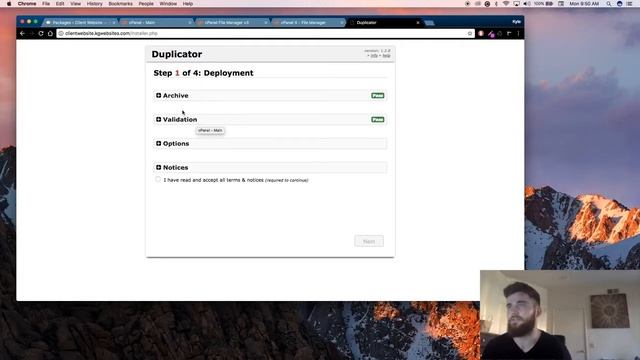Click the AirPlay display icon
The width and height of the screenshot is (640, 360).
coord(516,4)
